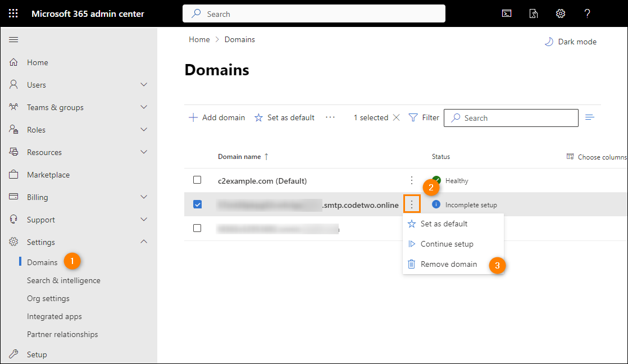
Task: Open the list view options icon
Action: pos(589,117)
